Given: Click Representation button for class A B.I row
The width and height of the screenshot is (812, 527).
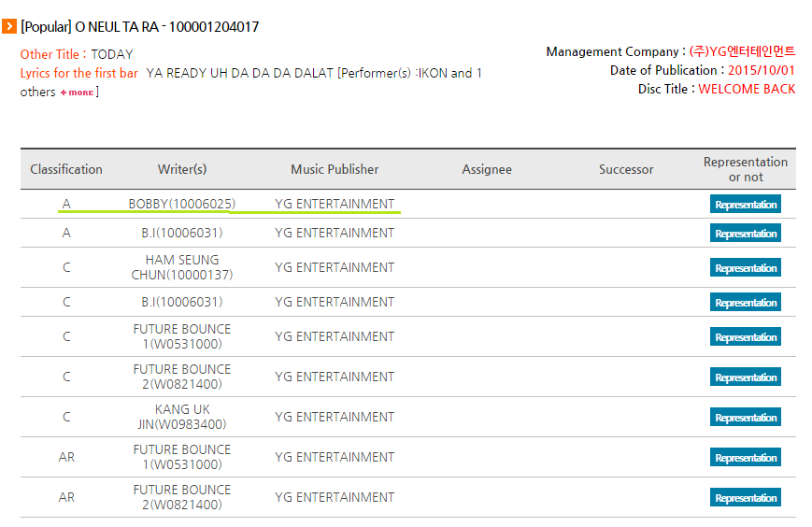Looking at the screenshot, I should 746,233.
